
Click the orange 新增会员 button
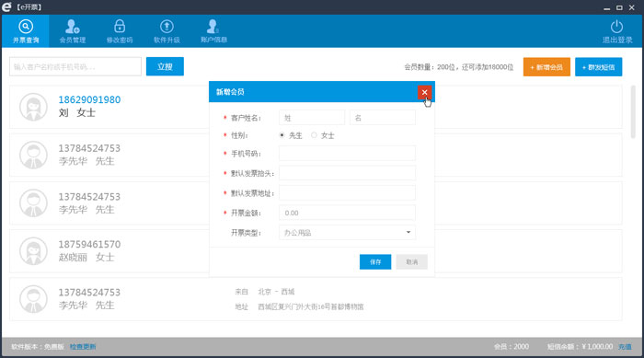546,67
